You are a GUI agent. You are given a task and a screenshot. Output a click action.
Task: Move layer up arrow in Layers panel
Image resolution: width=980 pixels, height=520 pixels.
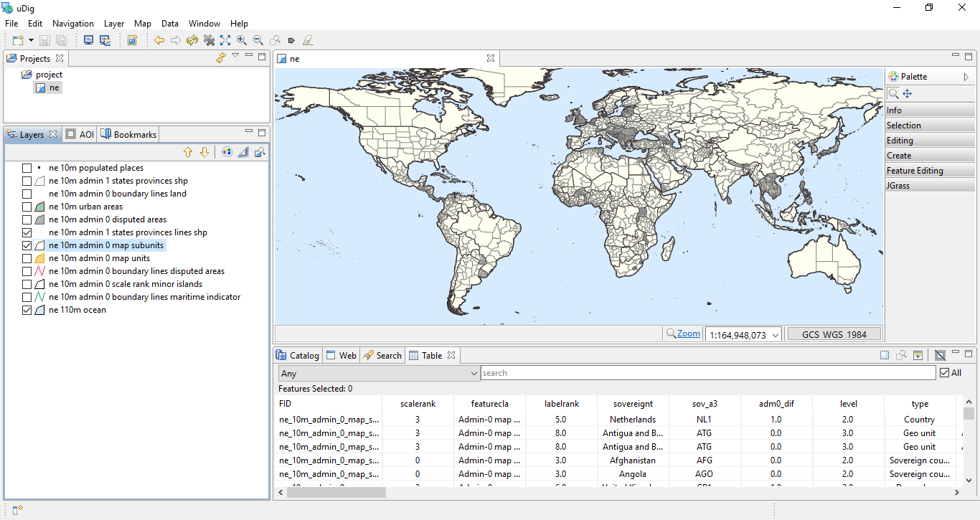188,152
